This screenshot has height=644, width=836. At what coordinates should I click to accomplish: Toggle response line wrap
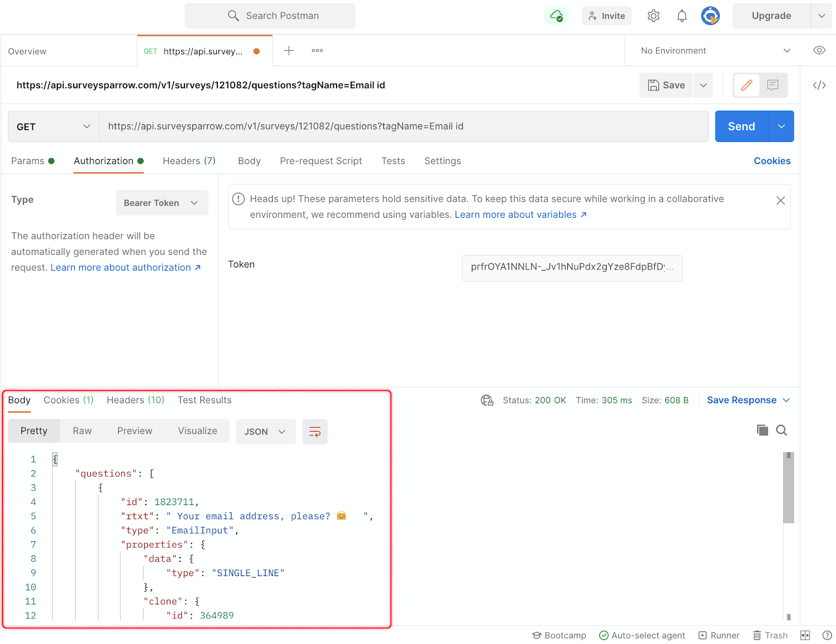pos(315,431)
